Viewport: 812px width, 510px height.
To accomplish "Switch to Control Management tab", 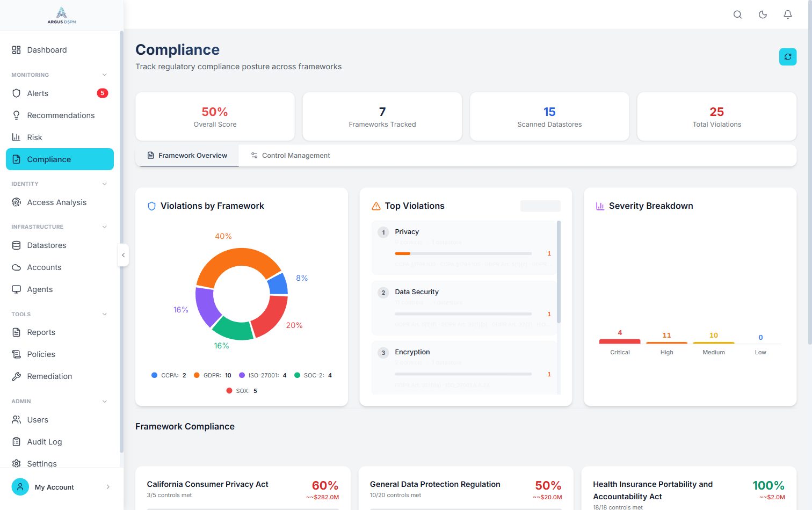I will (x=291, y=156).
